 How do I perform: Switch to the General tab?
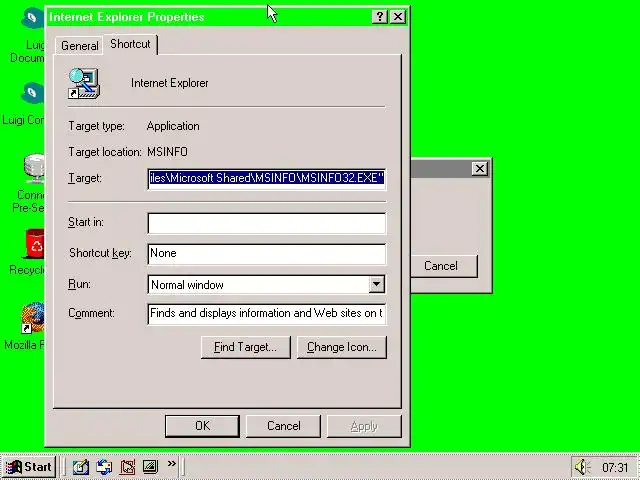coord(79,46)
